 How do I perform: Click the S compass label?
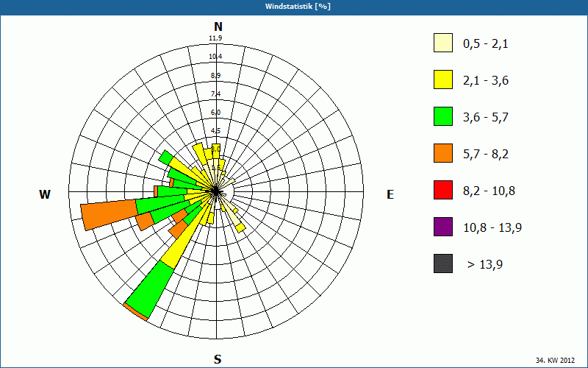pos(218,359)
